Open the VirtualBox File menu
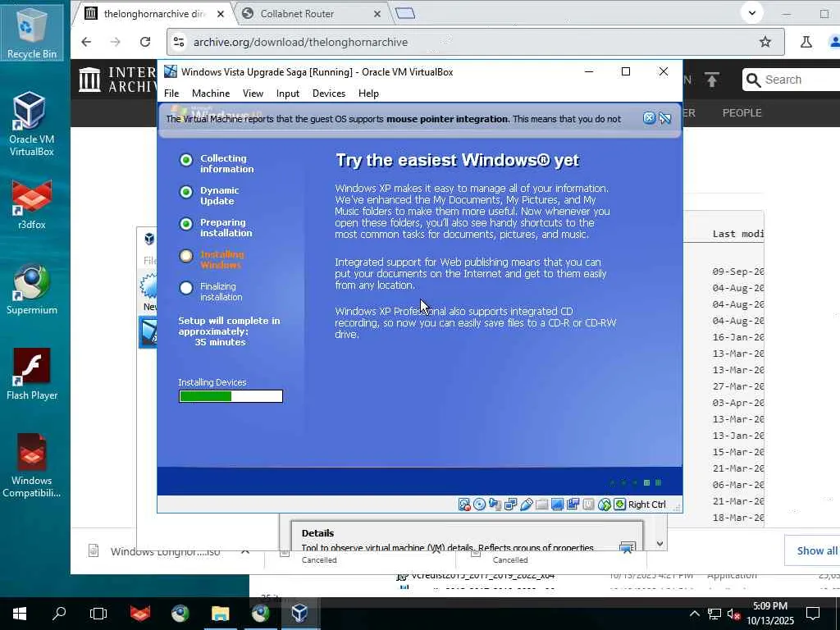Screen dimensions: 840x630 pos(171,94)
